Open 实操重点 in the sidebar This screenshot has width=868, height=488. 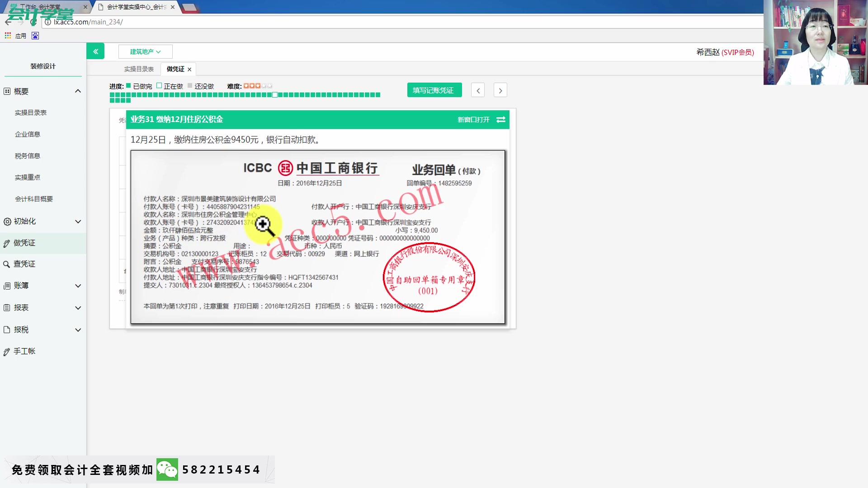pyautogui.click(x=28, y=177)
